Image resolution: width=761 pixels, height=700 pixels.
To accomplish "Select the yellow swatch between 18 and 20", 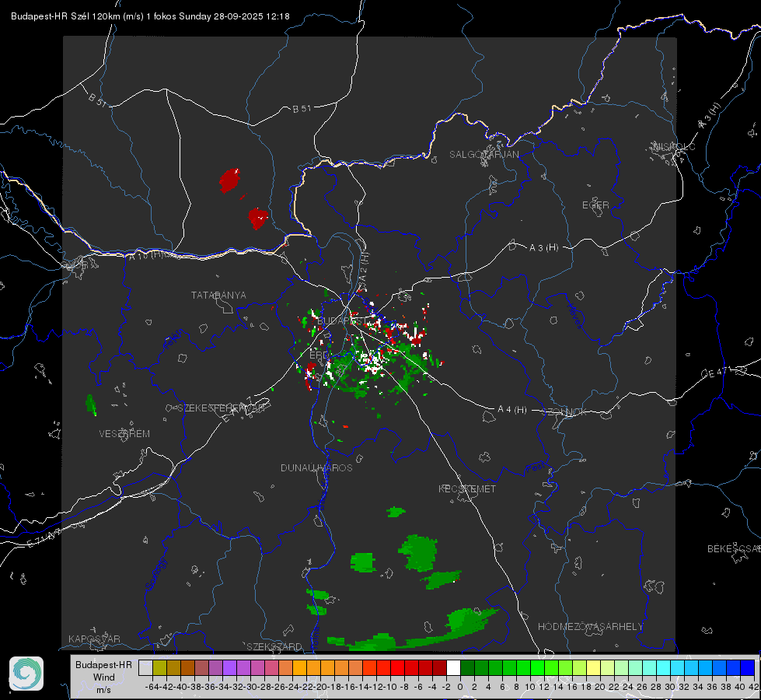I will (594, 668).
